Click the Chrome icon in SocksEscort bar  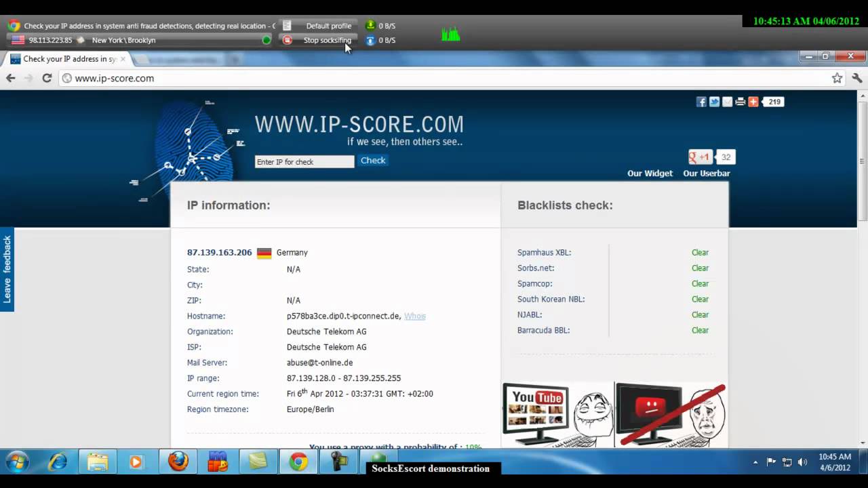[14, 26]
